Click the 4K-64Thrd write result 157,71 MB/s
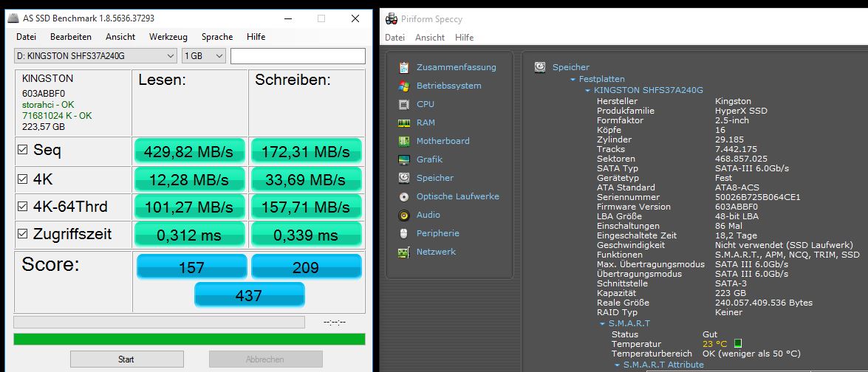Viewport: 868px width, 372px height. tap(306, 207)
